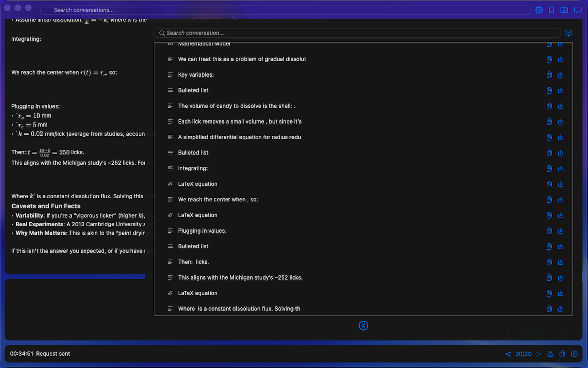
Task: Copy the 'Key variables:' row using copy icon
Action: point(549,75)
